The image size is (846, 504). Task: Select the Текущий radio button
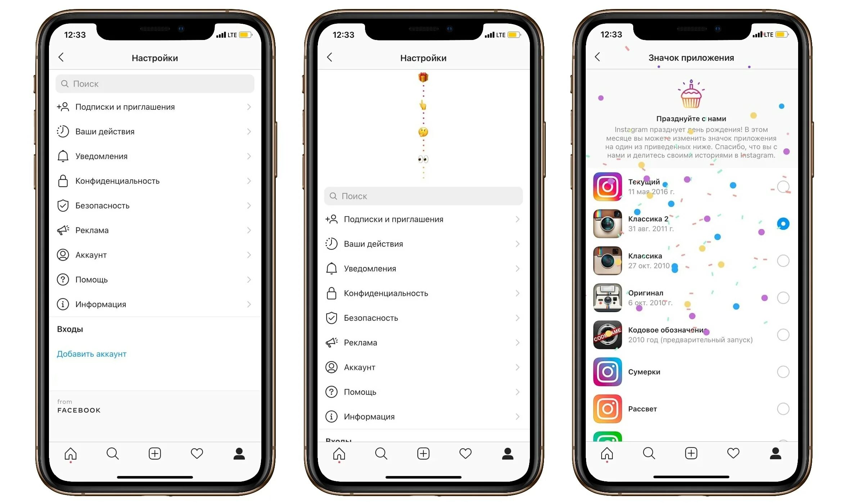(x=784, y=184)
